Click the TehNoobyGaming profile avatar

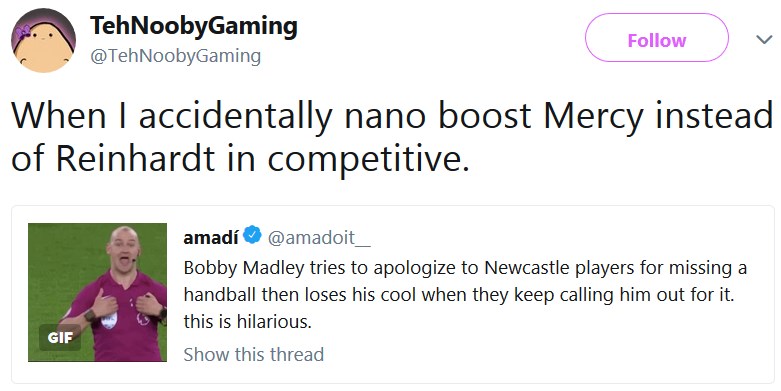point(43,40)
